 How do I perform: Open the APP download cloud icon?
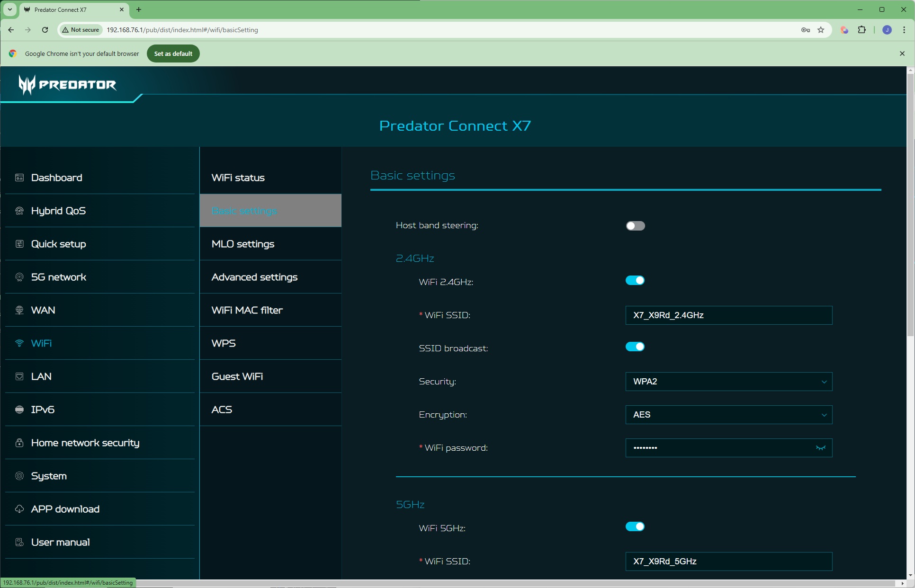[19, 509]
